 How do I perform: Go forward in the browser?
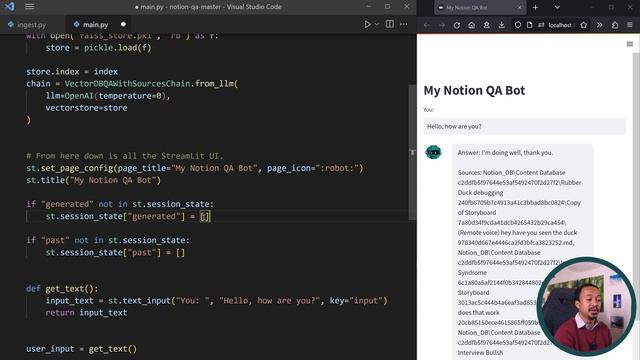442,25
